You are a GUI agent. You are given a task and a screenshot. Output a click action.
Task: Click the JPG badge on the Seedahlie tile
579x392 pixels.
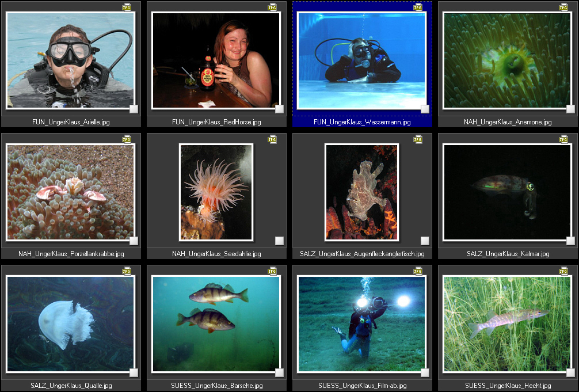tap(272, 139)
